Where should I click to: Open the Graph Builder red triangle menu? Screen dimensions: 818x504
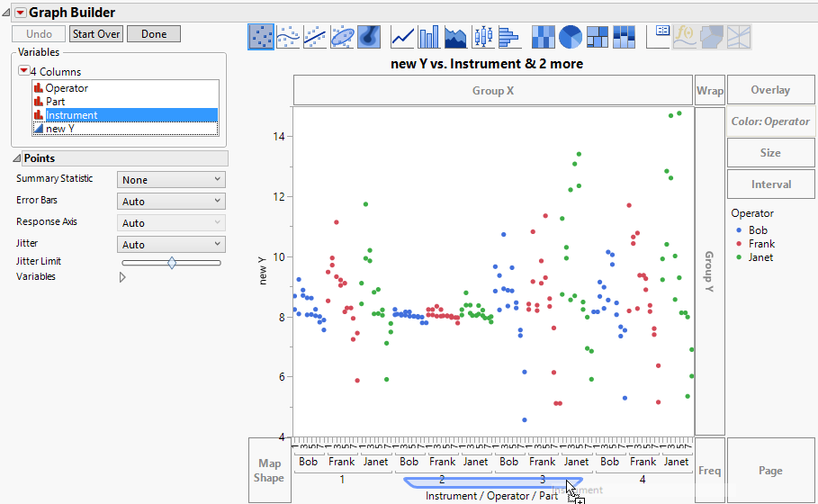click(20, 13)
